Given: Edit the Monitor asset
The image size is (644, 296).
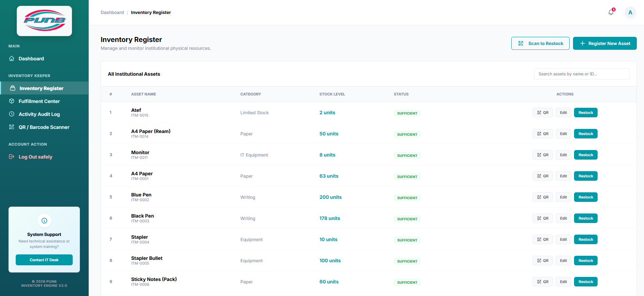Looking at the screenshot, I should (x=563, y=155).
